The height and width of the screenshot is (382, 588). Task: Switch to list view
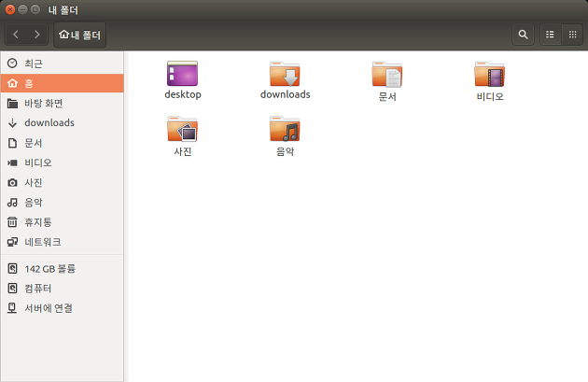pos(550,35)
